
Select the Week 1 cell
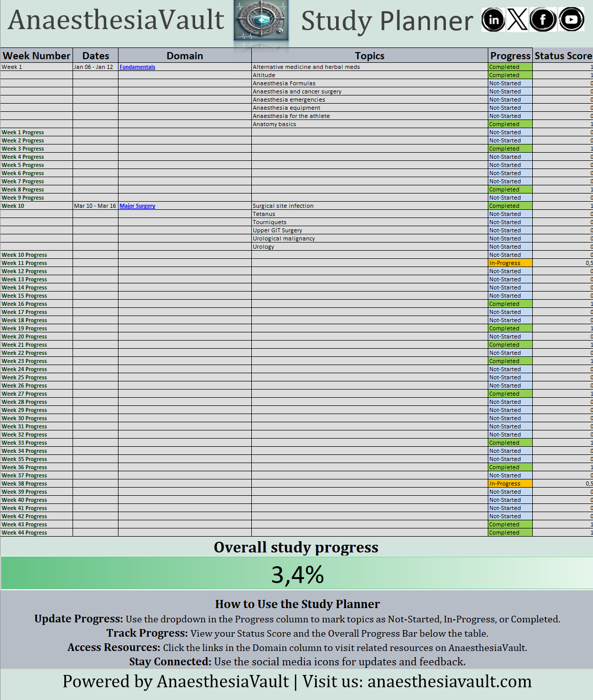point(36,67)
